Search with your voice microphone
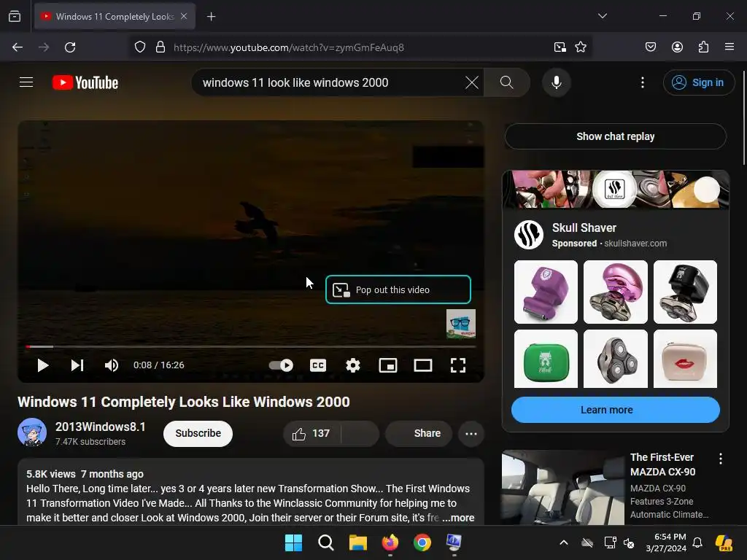The image size is (747, 560). click(x=556, y=82)
